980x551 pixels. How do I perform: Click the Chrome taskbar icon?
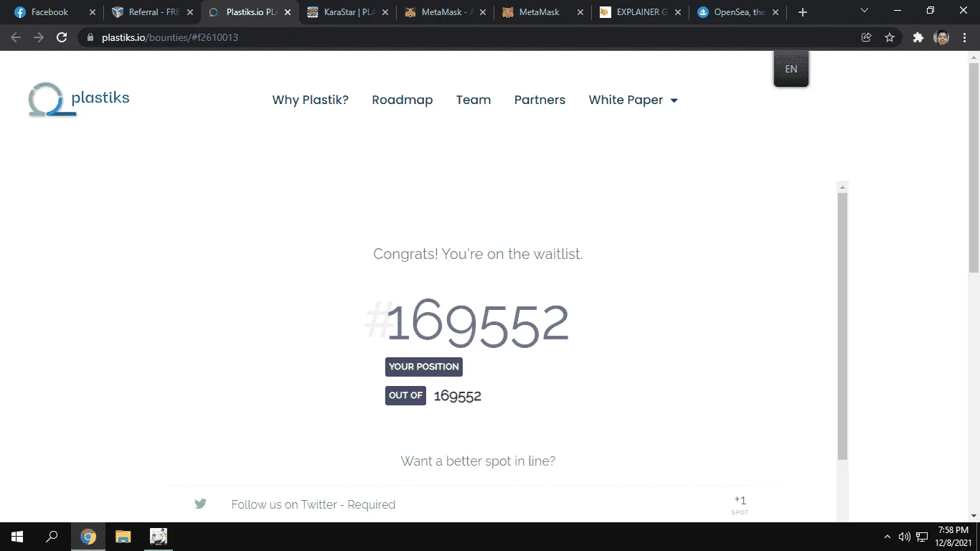[88, 537]
